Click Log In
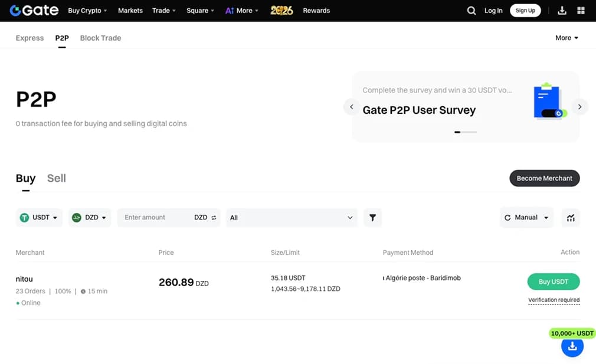 pos(493,11)
